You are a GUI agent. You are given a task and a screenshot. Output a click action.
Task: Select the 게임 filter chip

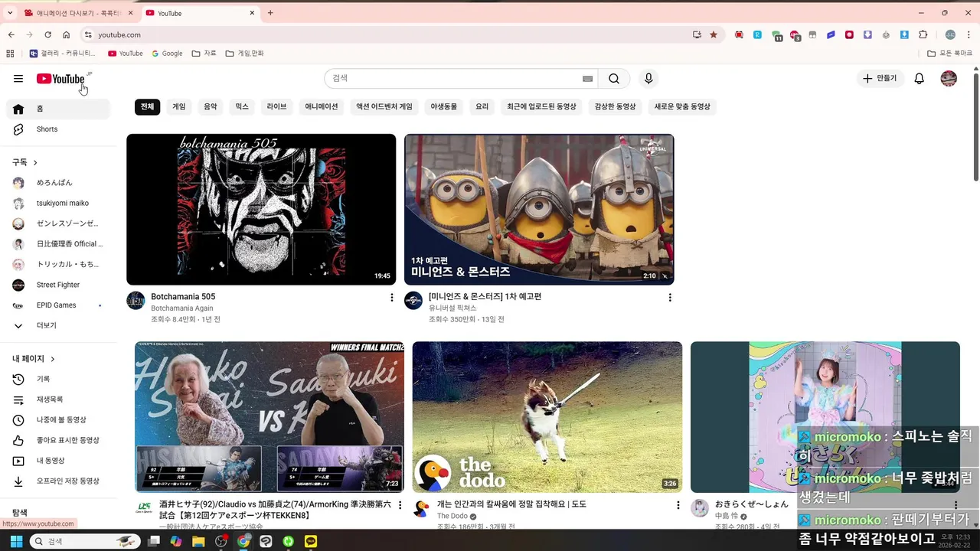click(x=179, y=107)
